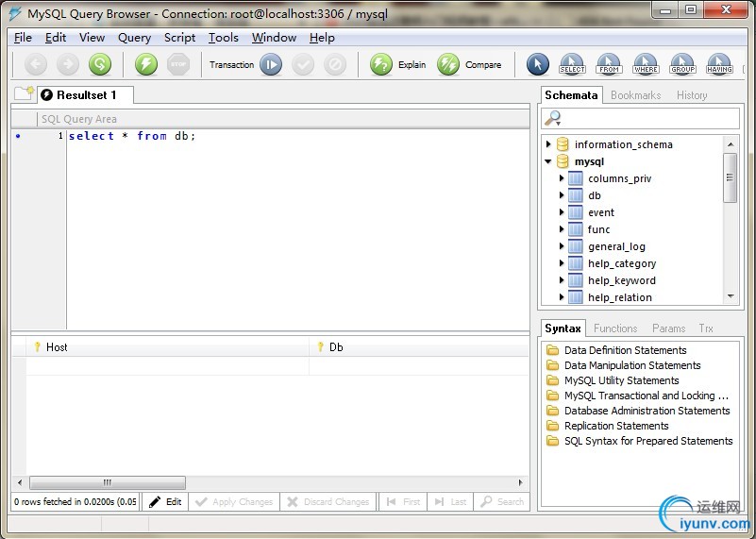This screenshot has width=756, height=539.
Task: Expand the func table node
Action: click(562, 229)
